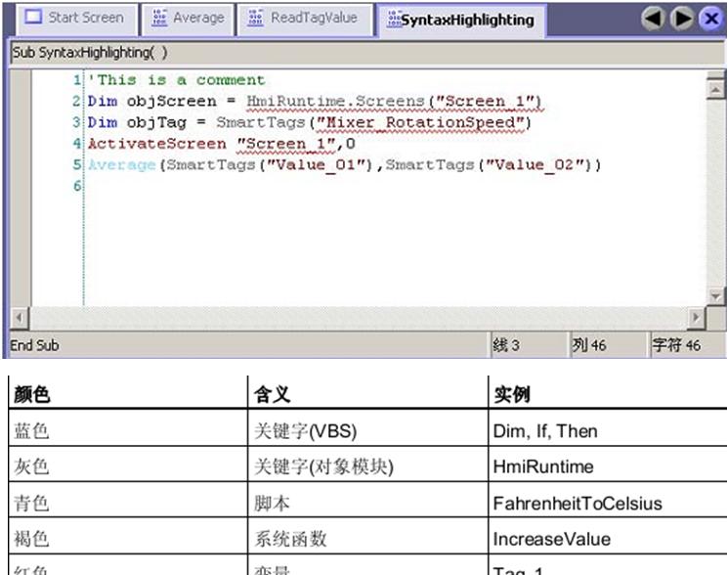This screenshot has height=575, width=728.
Task: Open the Average script tab
Action: 188,19
